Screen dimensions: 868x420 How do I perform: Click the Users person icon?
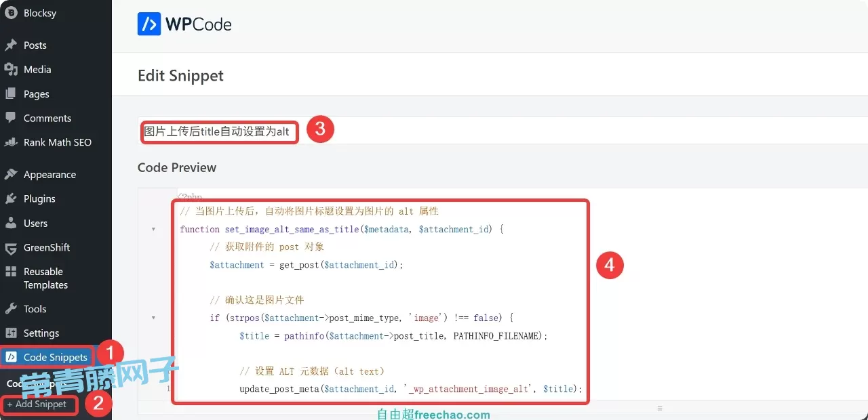coord(10,223)
